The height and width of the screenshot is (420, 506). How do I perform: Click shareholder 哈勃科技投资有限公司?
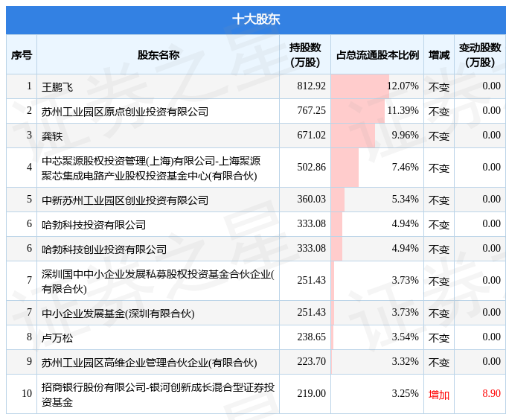(94, 225)
